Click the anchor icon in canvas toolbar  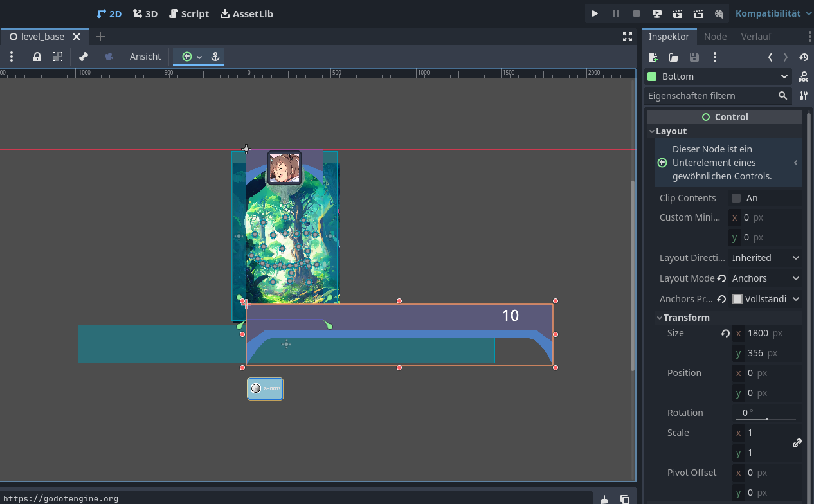pos(215,57)
